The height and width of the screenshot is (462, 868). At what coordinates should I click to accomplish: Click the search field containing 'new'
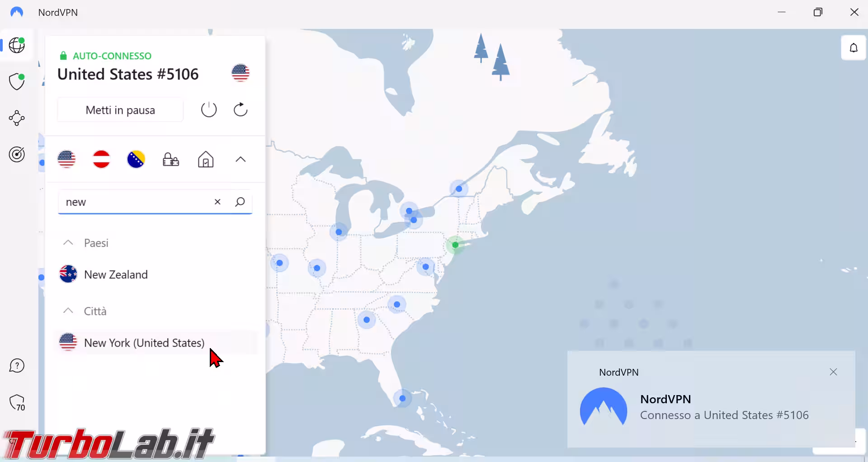136,202
